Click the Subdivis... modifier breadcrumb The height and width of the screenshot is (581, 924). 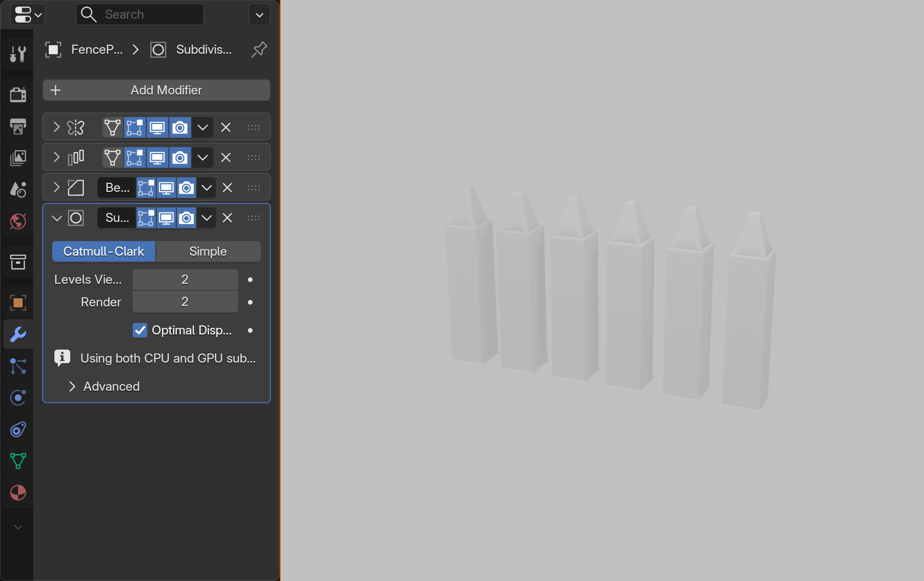(191, 49)
